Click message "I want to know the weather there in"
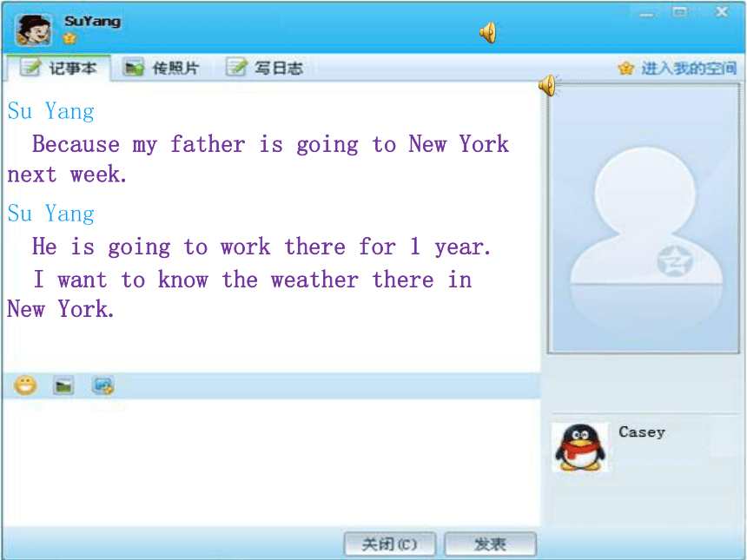The image size is (747, 560). pyautogui.click(x=253, y=280)
